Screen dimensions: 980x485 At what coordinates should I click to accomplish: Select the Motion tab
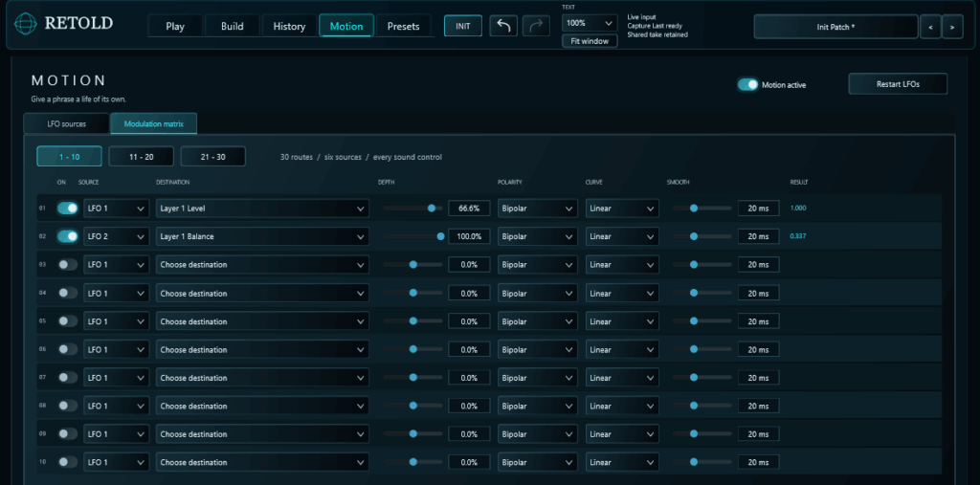346,26
